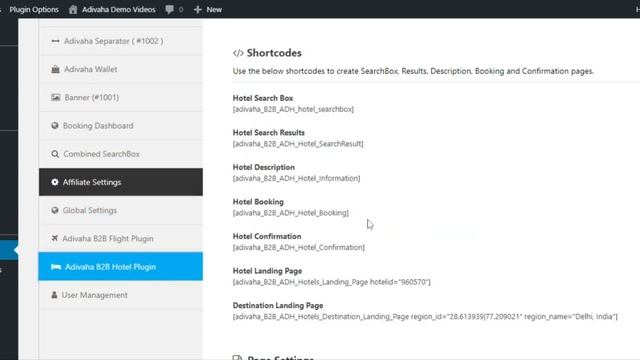Select the Adivaha B2B Hotel Plugin tab
640x360 pixels.
(121, 267)
